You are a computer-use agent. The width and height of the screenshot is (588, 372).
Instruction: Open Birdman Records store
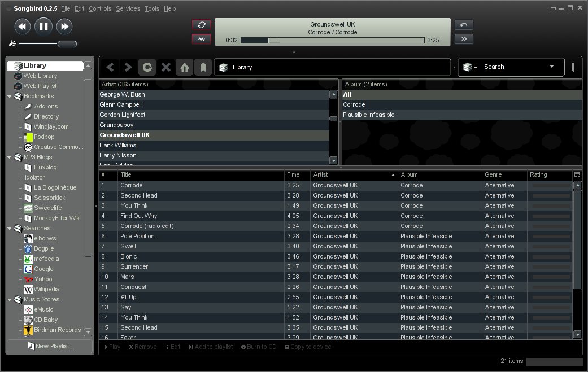coord(57,330)
